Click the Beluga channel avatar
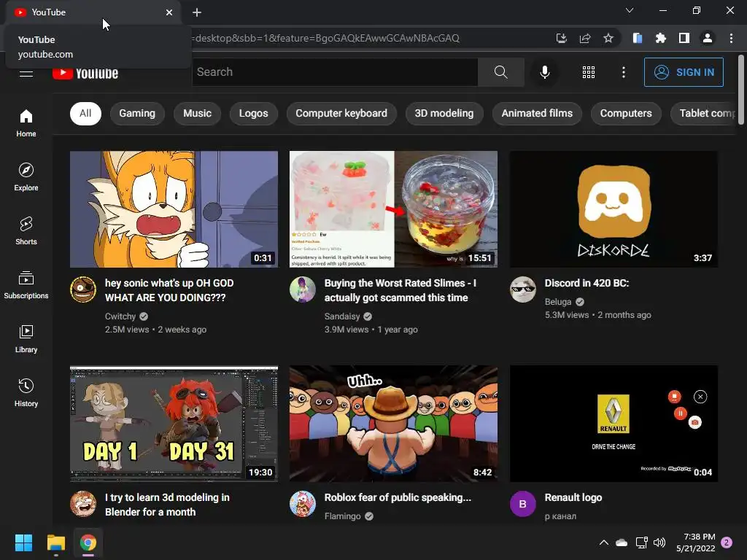The height and width of the screenshot is (560, 747). click(522, 289)
